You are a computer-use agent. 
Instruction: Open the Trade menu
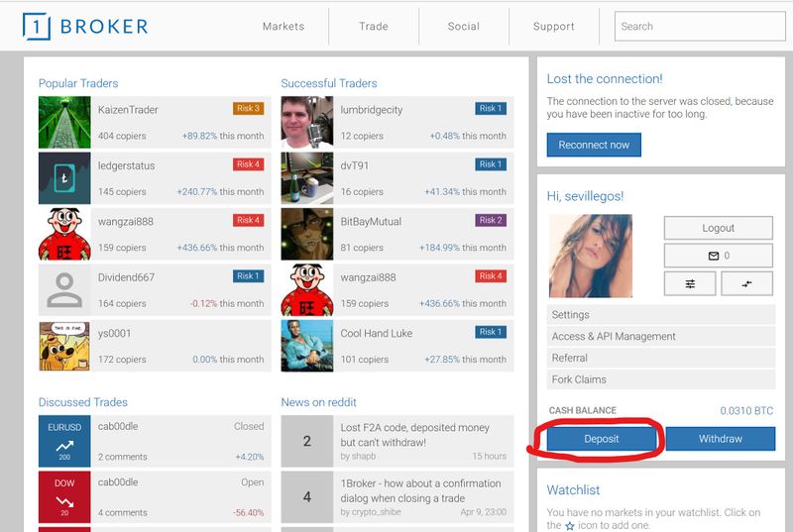[374, 27]
